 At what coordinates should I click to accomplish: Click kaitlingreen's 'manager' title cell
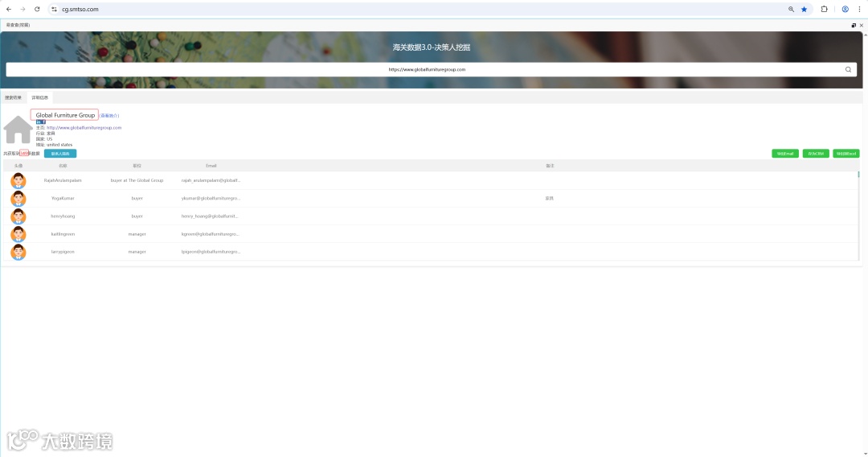[x=137, y=234]
